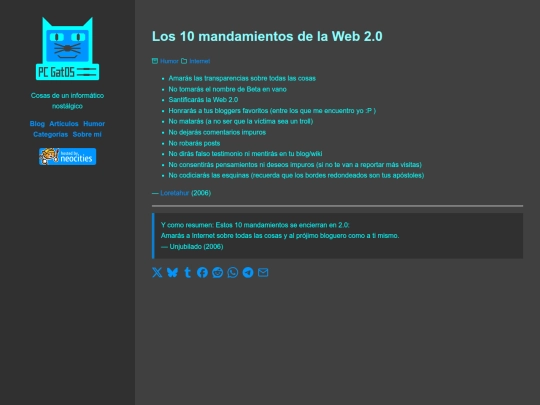This screenshot has width=540, height=405.
Task: Share the post on Reddit
Action: (x=218, y=272)
